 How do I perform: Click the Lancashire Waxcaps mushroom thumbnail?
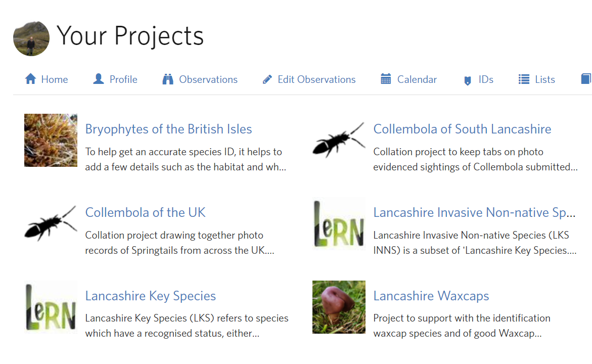pyautogui.click(x=339, y=307)
